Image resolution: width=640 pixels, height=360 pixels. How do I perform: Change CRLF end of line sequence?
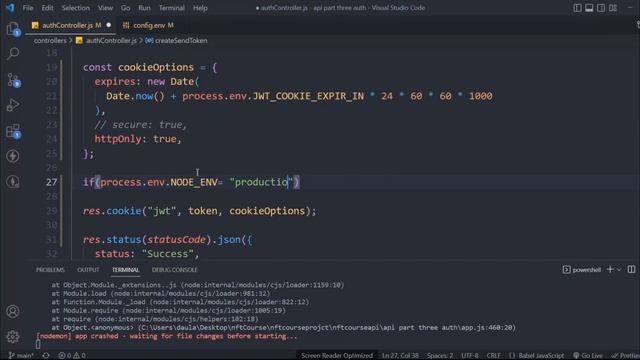493,356
